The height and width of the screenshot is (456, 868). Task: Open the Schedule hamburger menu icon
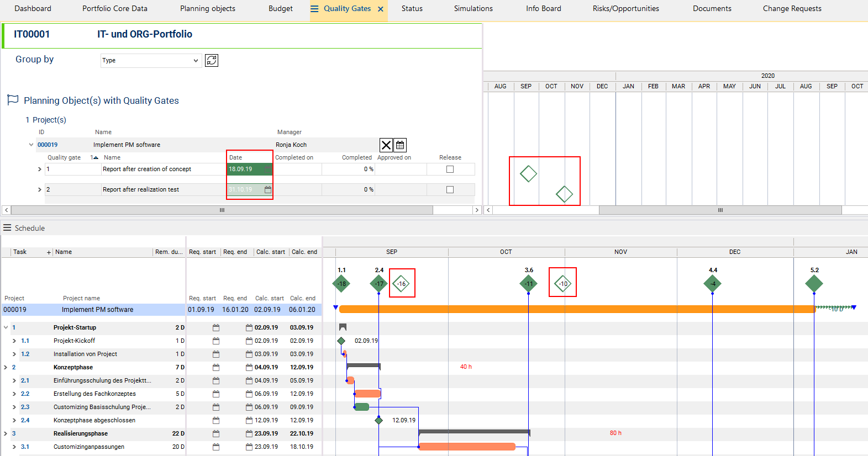pos(7,228)
